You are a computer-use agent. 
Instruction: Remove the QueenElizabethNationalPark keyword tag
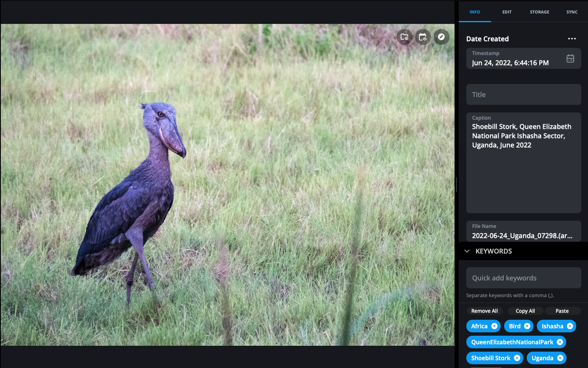click(x=560, y=342)
